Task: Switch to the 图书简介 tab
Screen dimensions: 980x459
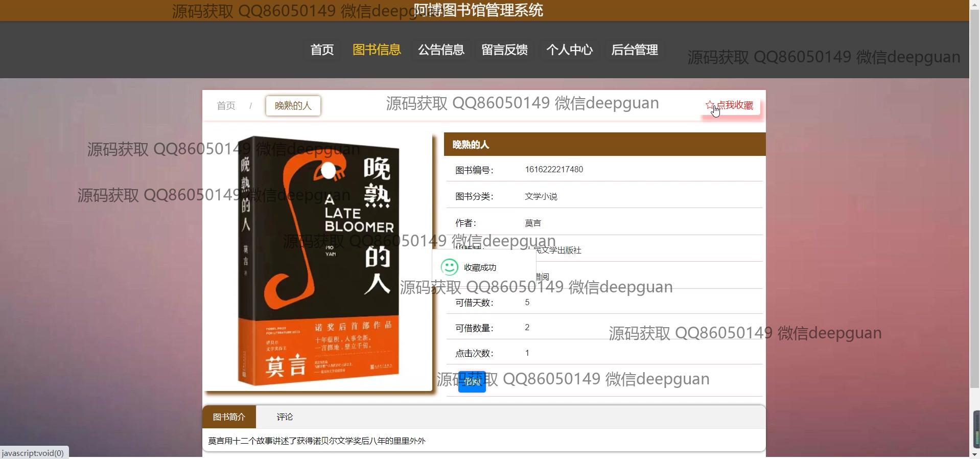Action: [229, 417]
